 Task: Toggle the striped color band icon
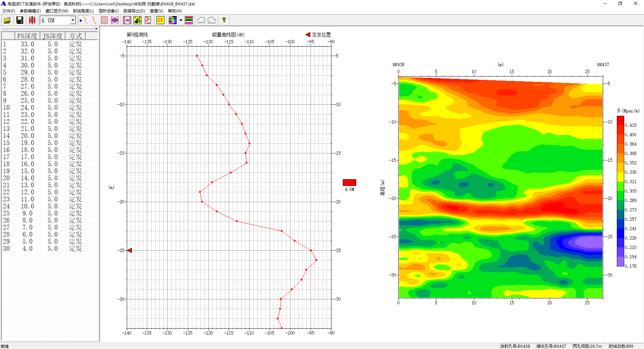[x=189, y=20]
